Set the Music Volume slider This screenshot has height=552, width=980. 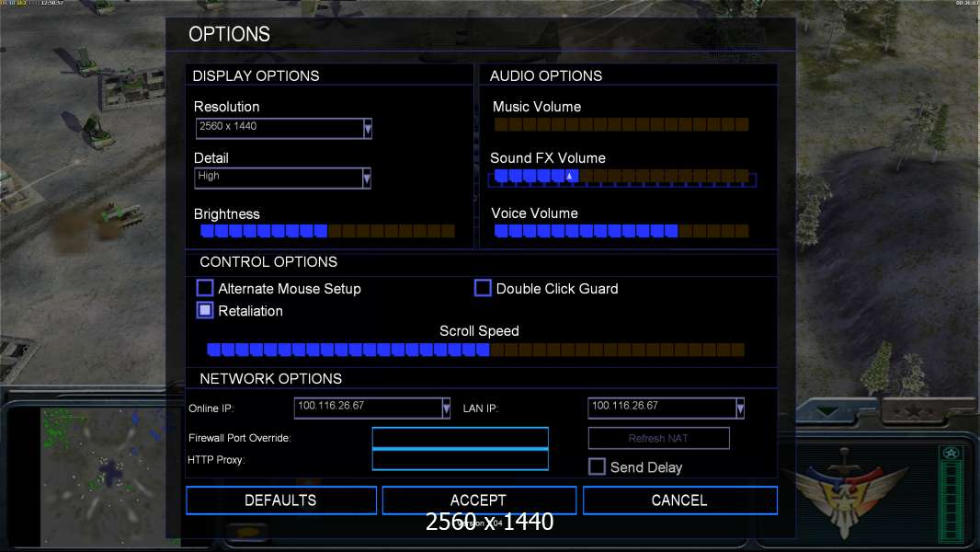pyautogui.click(x=621, y=124)
